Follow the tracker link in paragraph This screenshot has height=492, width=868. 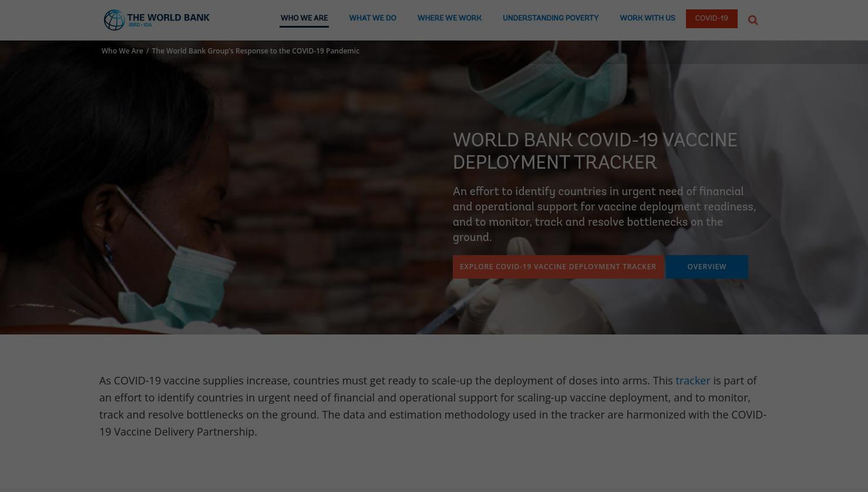click(692, 381)
